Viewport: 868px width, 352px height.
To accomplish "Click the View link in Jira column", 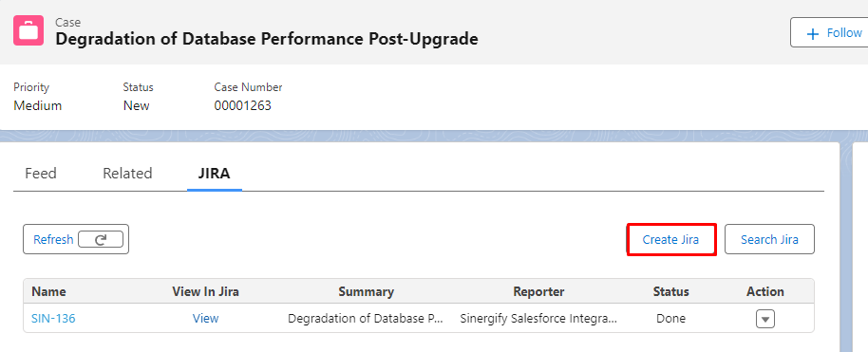I will 205,318.
